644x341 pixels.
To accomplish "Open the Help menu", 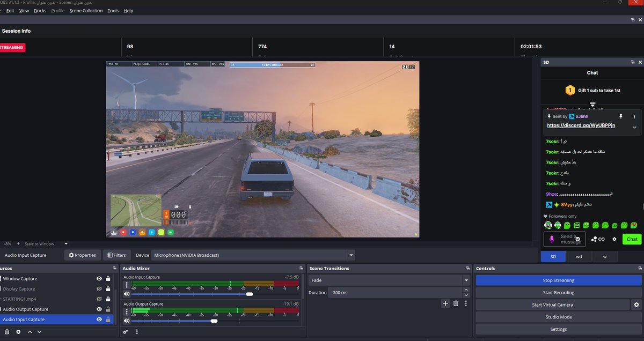I will (128, 11).
